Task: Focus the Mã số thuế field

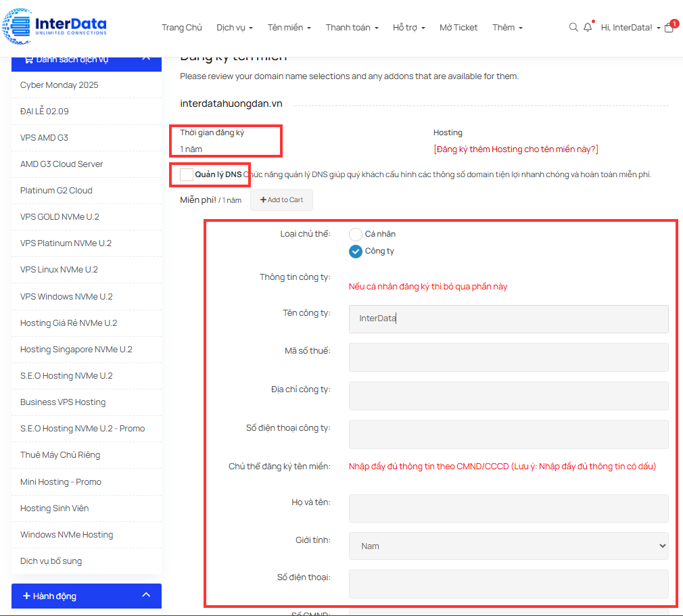Action: (509, 357)
